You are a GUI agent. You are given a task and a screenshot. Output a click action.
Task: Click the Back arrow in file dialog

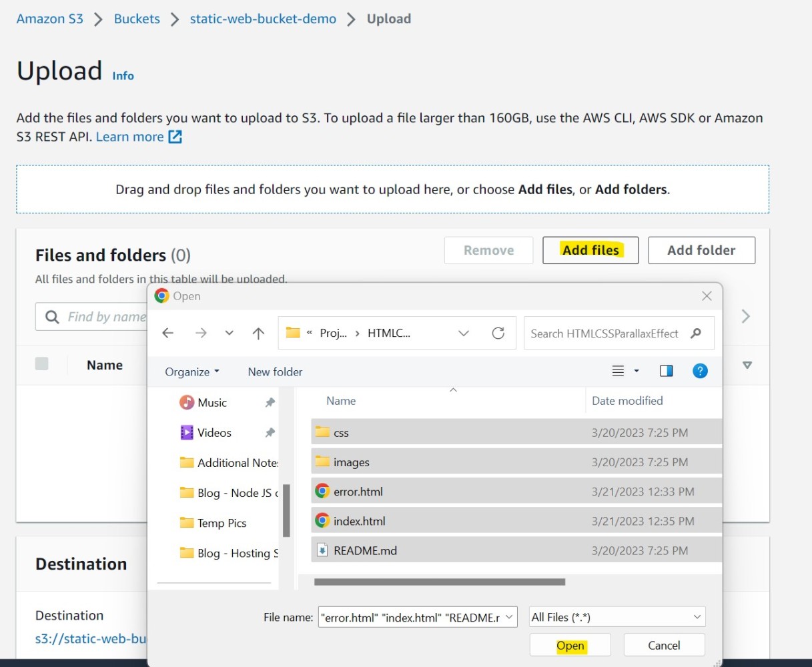click(x=168, y=333)
